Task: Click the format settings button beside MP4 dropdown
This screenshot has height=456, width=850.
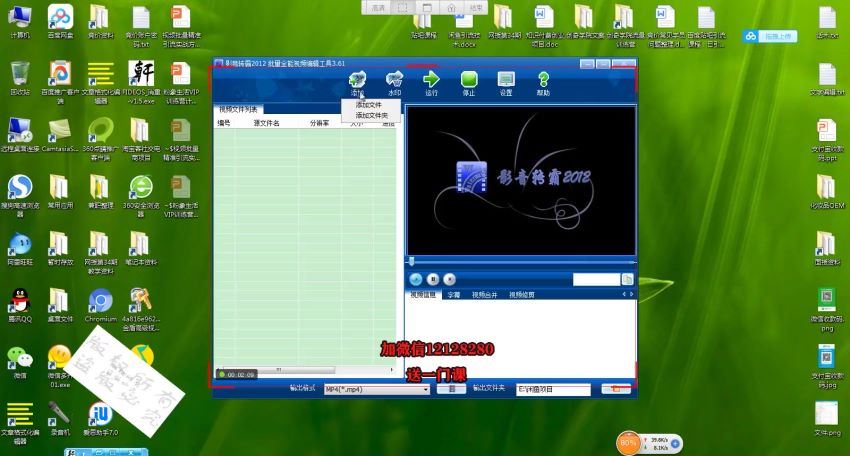Action: pos(451,389)
